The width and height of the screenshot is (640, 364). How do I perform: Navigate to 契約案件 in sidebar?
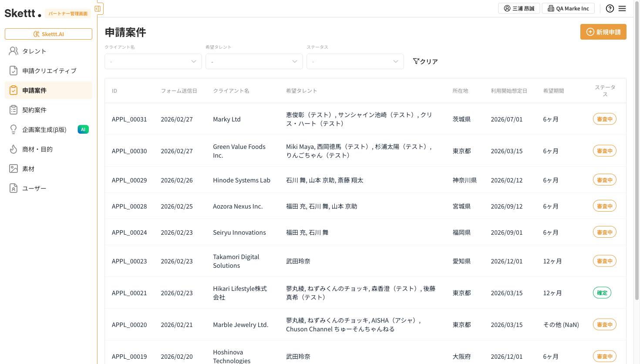point(34,110)
